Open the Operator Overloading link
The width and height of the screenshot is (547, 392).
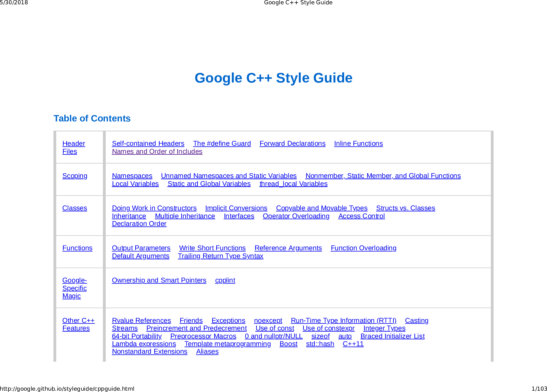pyautogui.click(x=296, y=216)
